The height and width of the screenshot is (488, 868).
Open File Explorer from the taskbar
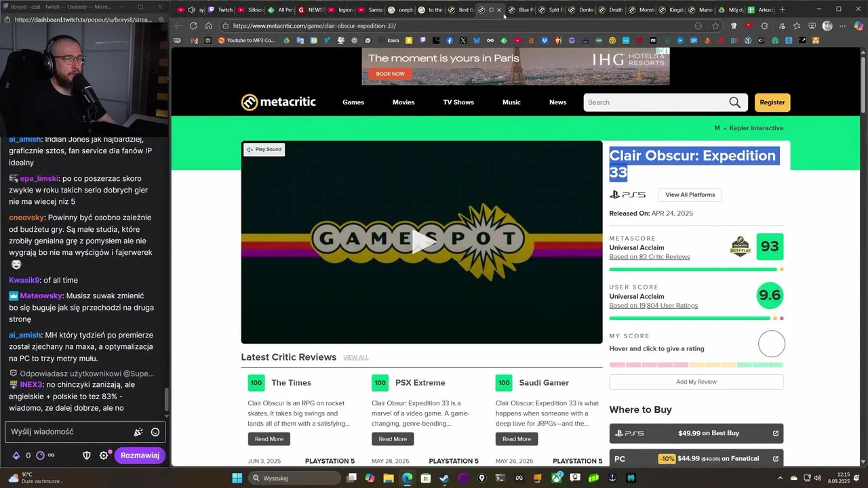(x=389, y=478)
